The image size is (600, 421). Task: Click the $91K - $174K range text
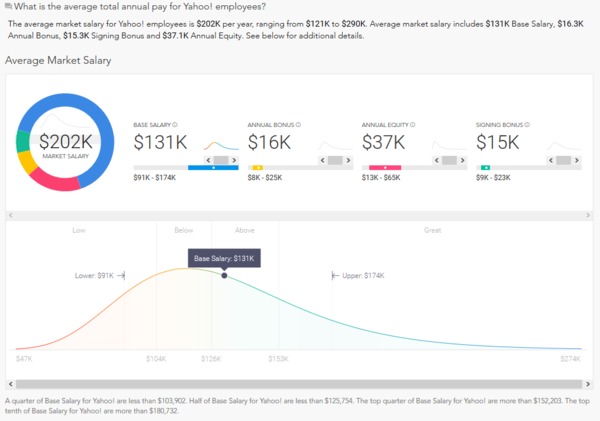pyautogui.click(x=155, y=178)
